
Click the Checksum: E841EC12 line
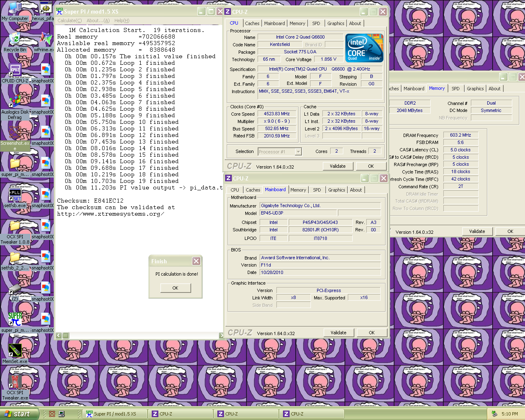click(x=90, y=201)
